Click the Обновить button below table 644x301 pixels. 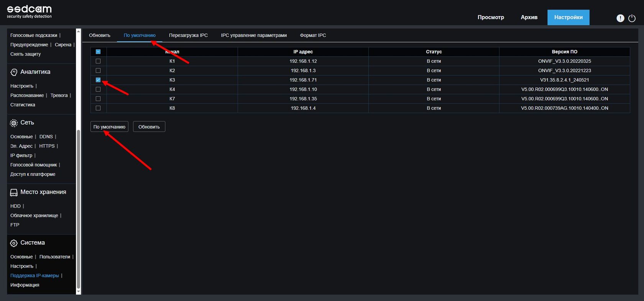pyautogui.click(x=149, y=127)
